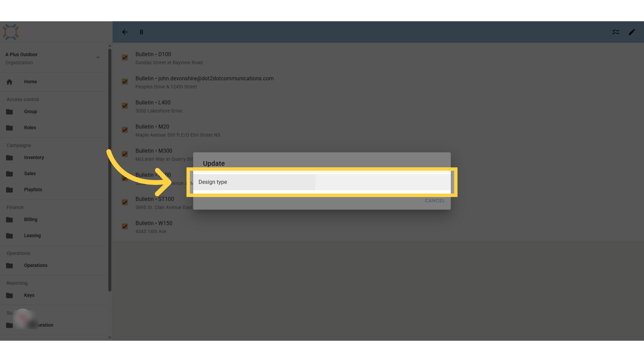Click the Peoples Drive & 124th Street address
Image resolution: width=644 pixels, height=362 pixels.
click(x=166, y=87)
